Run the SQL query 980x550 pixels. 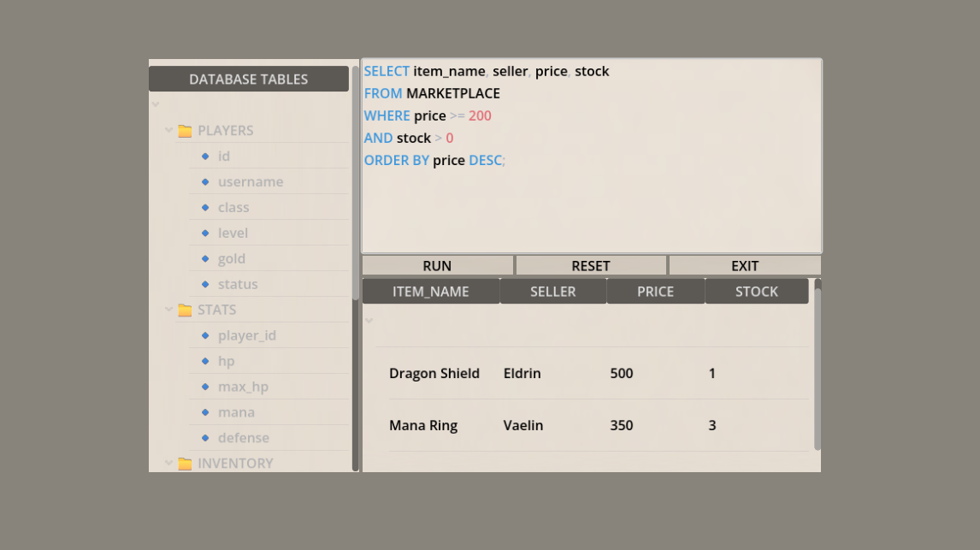438,266
